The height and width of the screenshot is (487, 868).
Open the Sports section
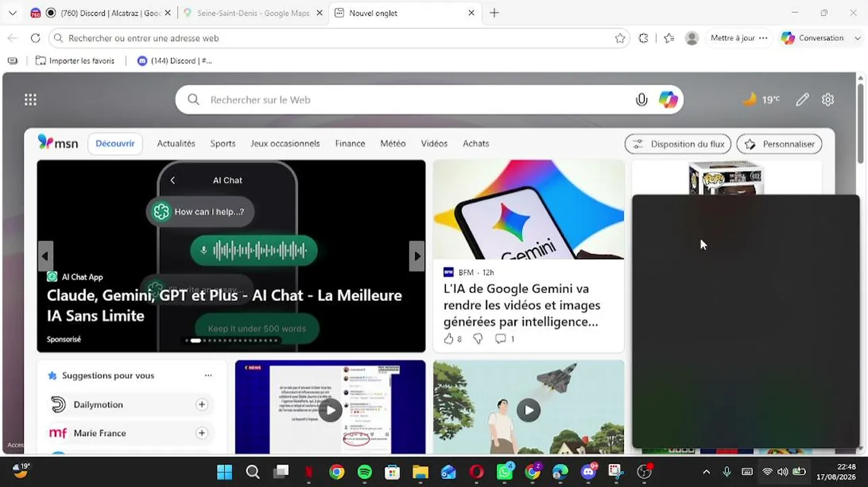point(222,143)
